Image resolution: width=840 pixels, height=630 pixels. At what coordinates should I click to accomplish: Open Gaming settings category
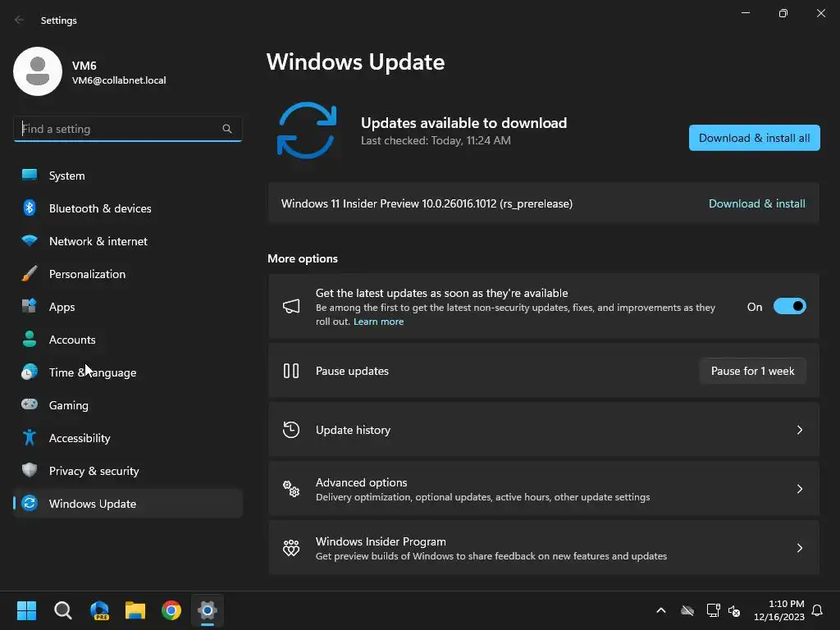pos(127,404)
